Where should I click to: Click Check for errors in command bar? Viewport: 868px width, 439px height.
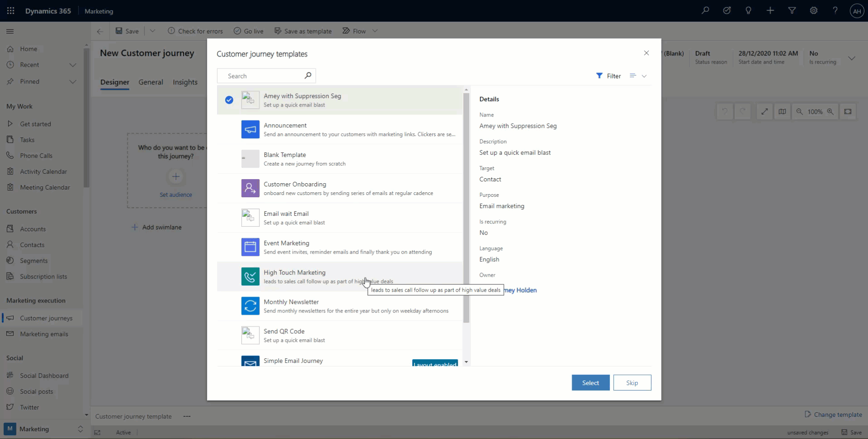coord(195,31)
